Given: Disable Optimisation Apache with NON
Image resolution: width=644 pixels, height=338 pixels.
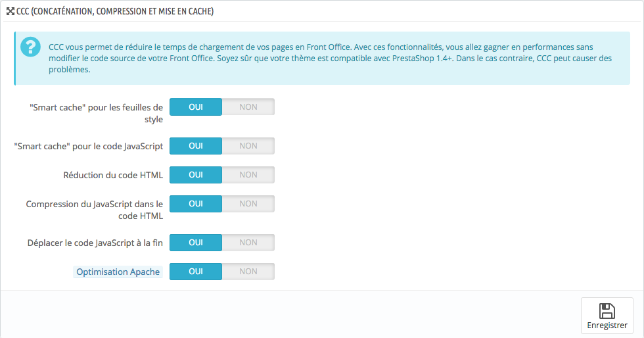Looking at the screenshot, I should [248, 272].
